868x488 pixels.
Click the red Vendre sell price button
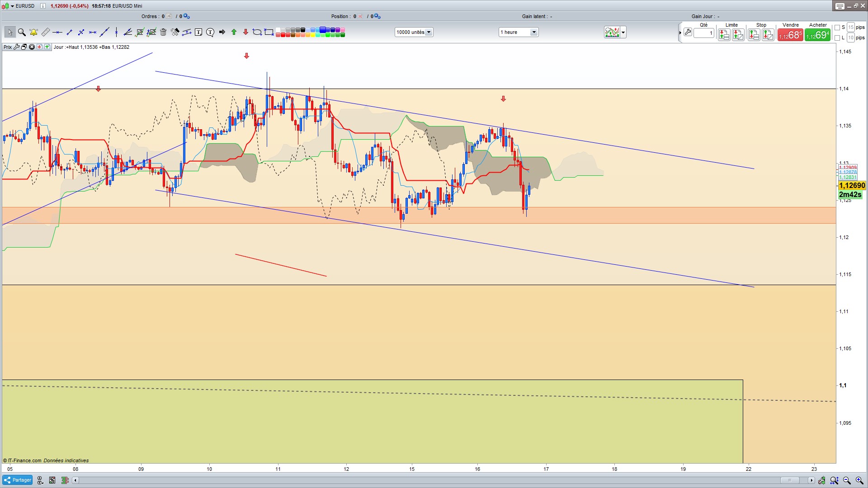point(790,35)
